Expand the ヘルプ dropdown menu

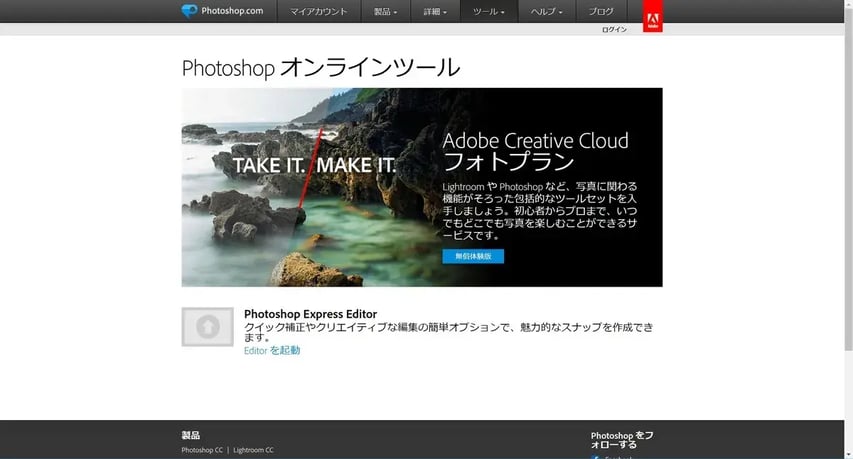click(546, 11)
